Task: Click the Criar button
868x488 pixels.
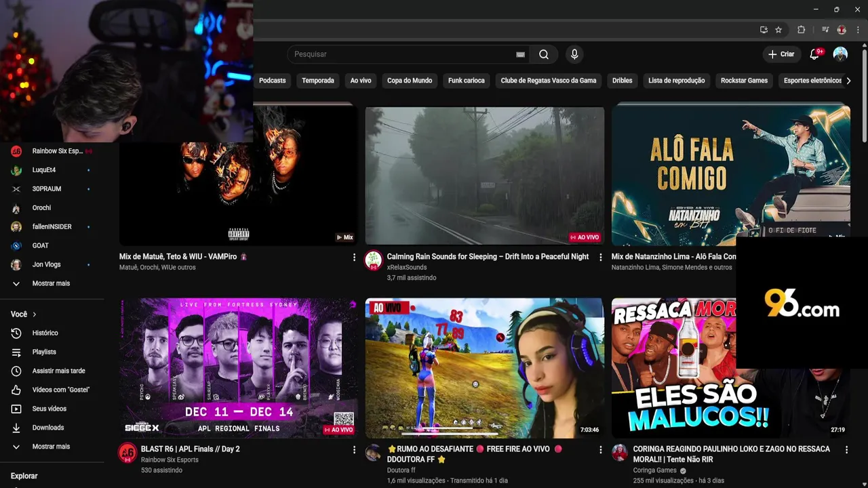Action: pyautogui.click(x=781, y=54)
